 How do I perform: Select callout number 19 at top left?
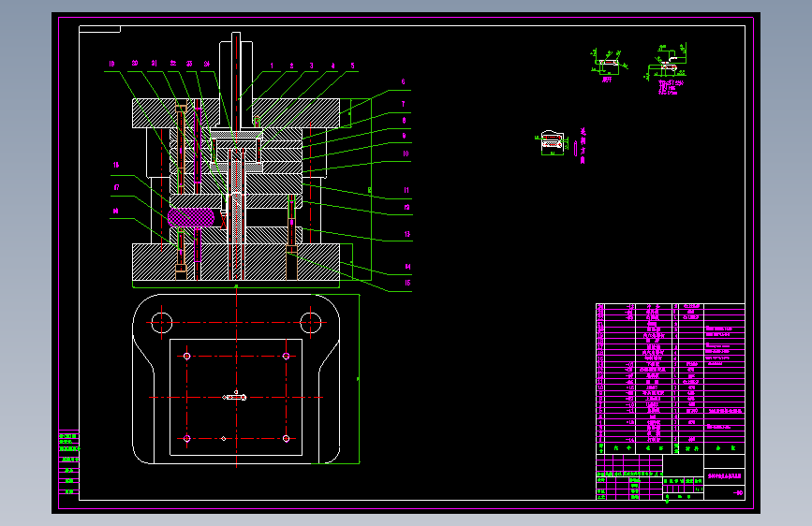(111, 64)
